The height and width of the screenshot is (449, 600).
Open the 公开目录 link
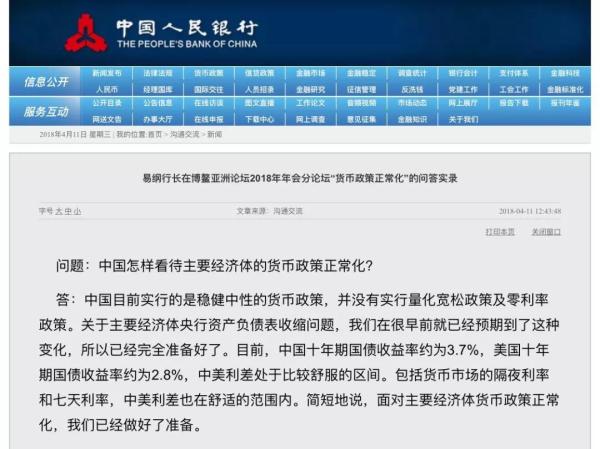pyautogui.click(x=107, y=103)
